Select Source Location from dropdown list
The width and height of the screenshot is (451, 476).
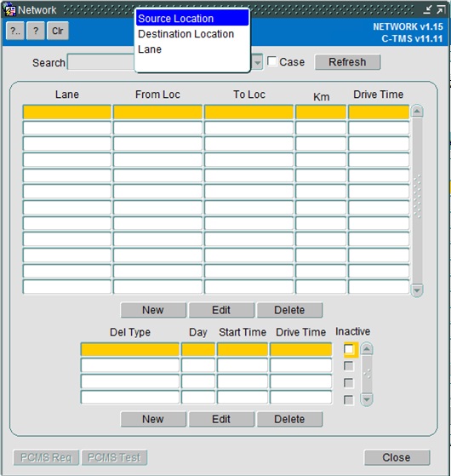pos(192,19)
